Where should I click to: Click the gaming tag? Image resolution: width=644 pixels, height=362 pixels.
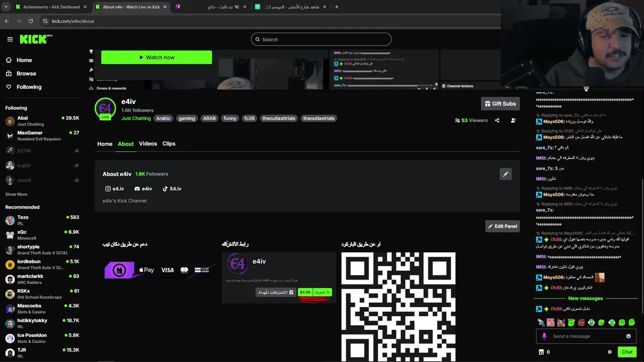187,119
